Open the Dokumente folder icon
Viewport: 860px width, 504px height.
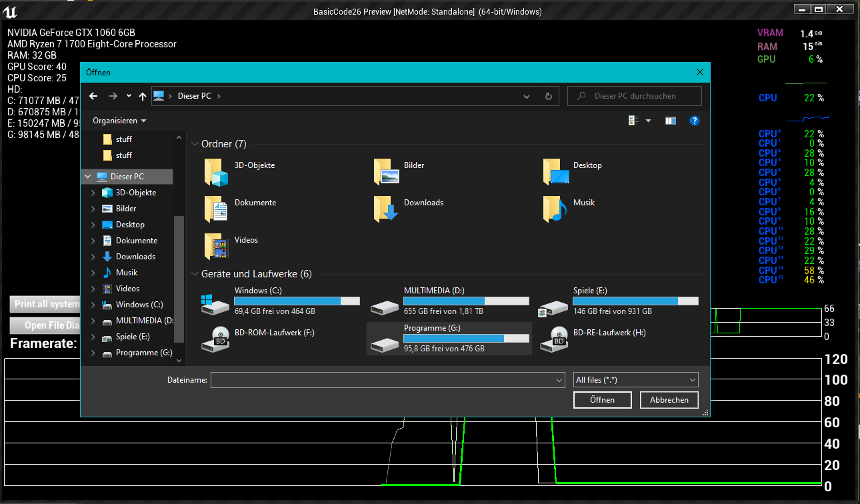click(216, 209)
